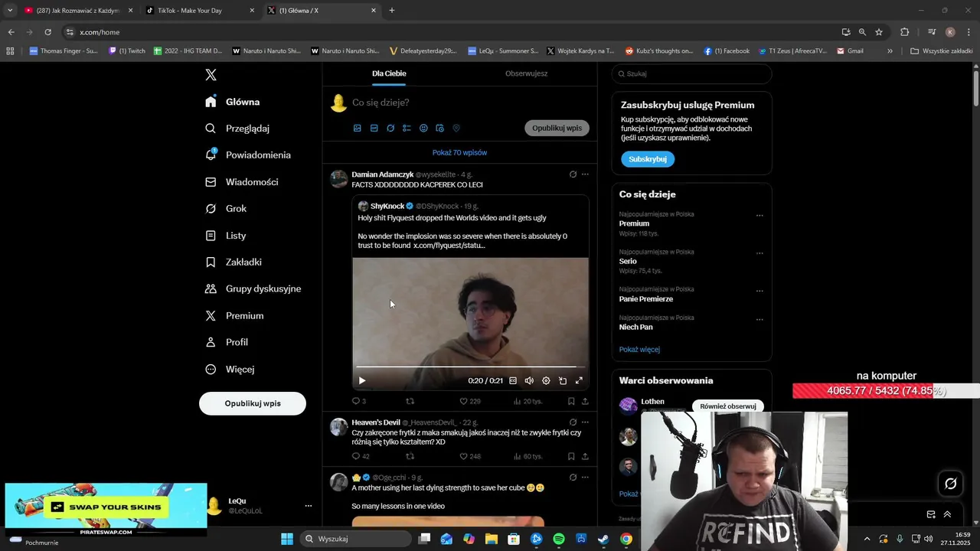Bookmark Heaven's Devil post

[x=571, y=456]
